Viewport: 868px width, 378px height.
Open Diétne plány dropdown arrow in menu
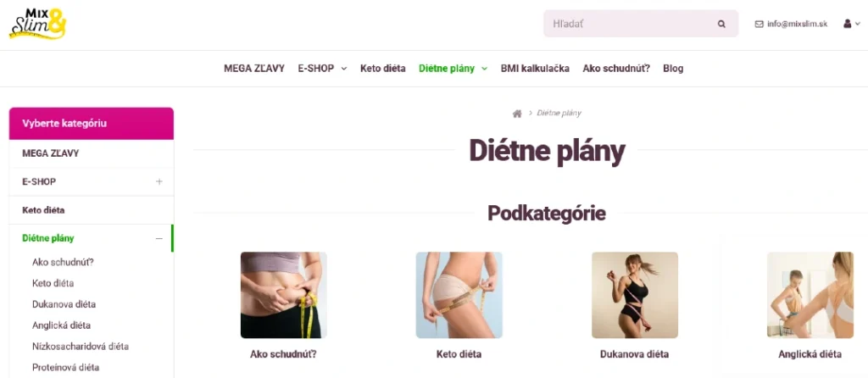pyautogui.click(x=484, y=69)
